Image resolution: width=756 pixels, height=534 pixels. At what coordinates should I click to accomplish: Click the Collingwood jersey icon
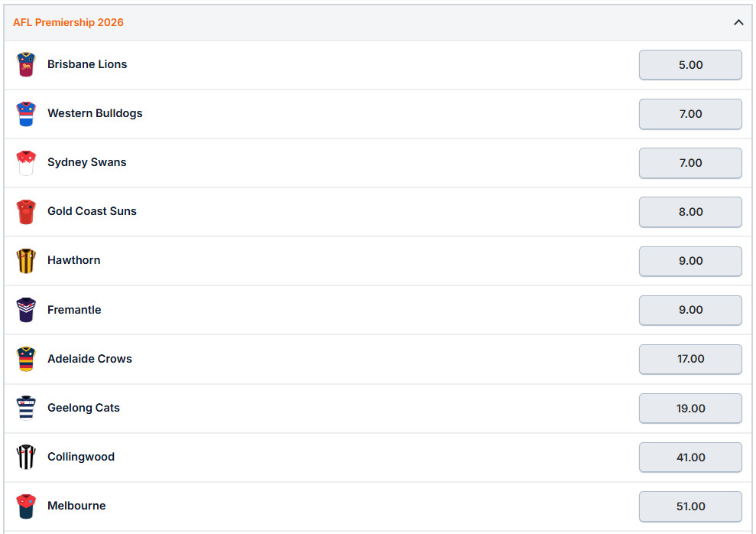tap(26, 457)
